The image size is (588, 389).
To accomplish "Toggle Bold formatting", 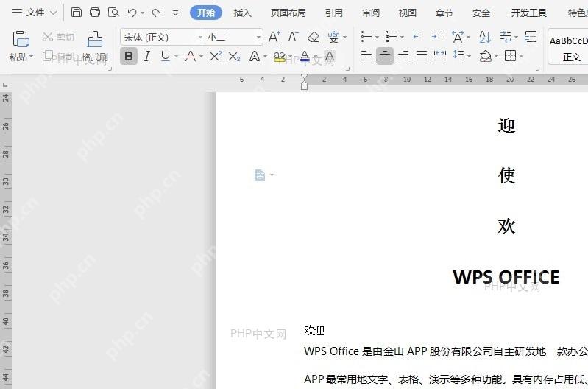I will pyautogui.click(x=129, y=56).
